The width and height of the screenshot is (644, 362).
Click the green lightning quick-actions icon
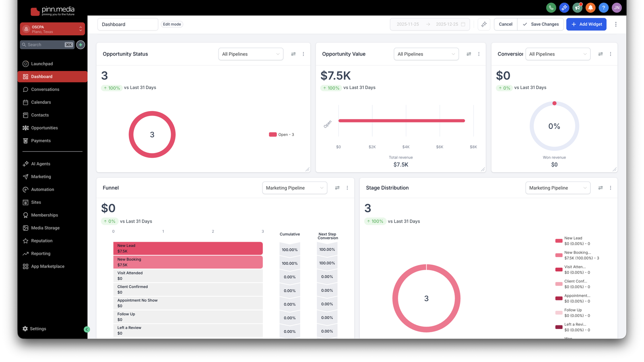click(x=80, y=45)
